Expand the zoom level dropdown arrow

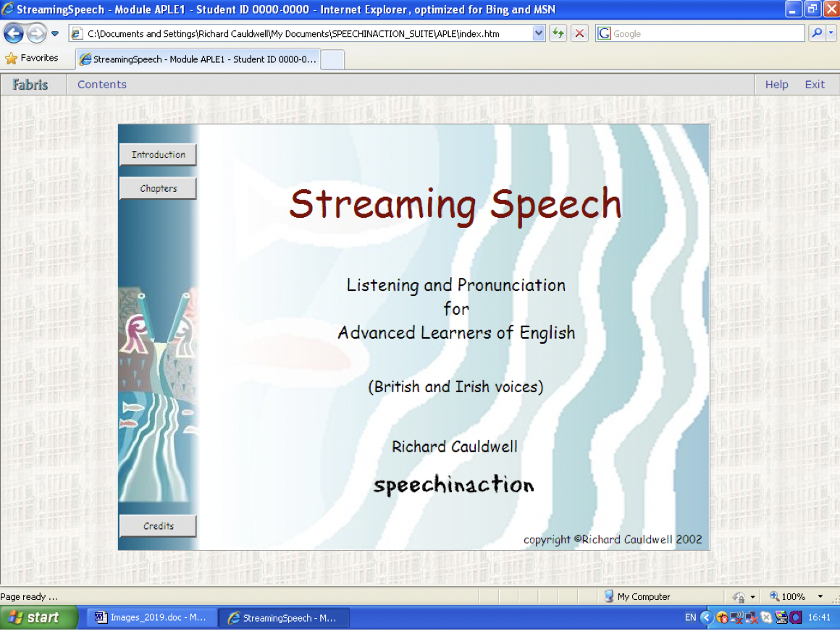pyautogui.click(x=820, y=597)
